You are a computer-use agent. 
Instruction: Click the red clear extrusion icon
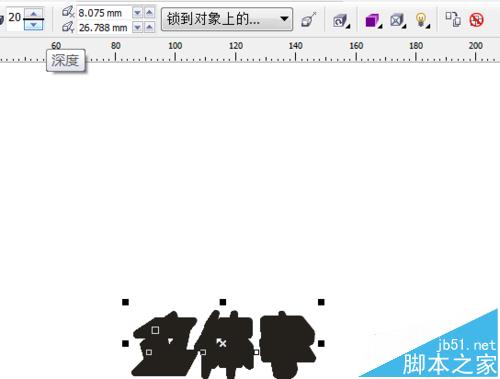tap(476, 20)
